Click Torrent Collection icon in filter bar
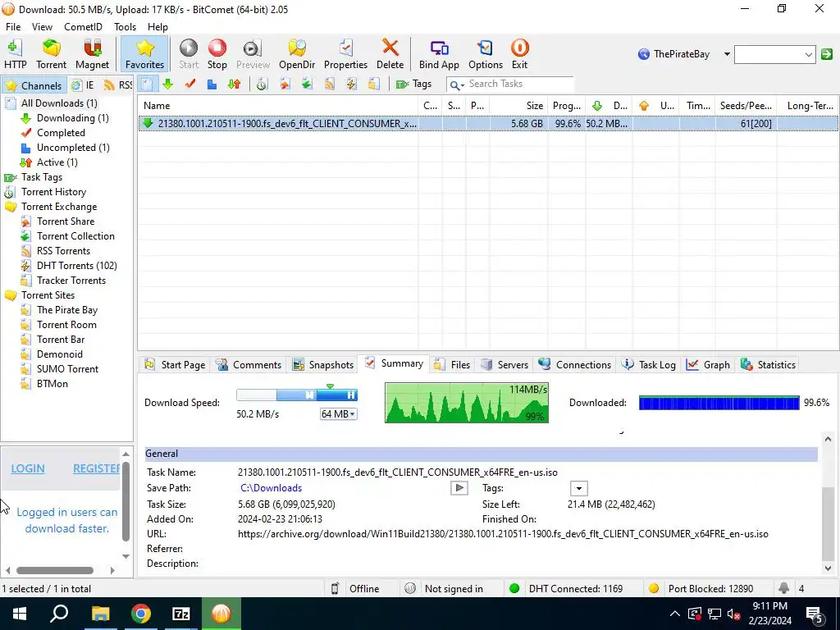 307,84
